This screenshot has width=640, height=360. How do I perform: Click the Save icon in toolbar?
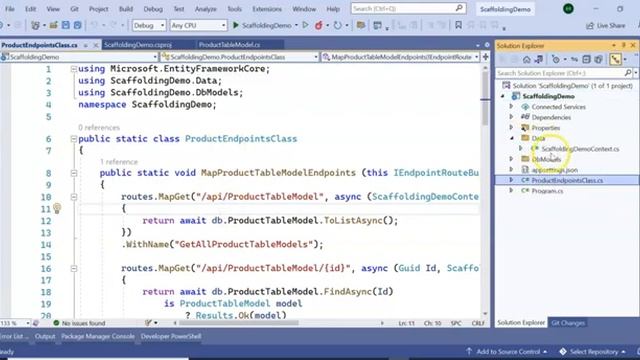[65, 25]
